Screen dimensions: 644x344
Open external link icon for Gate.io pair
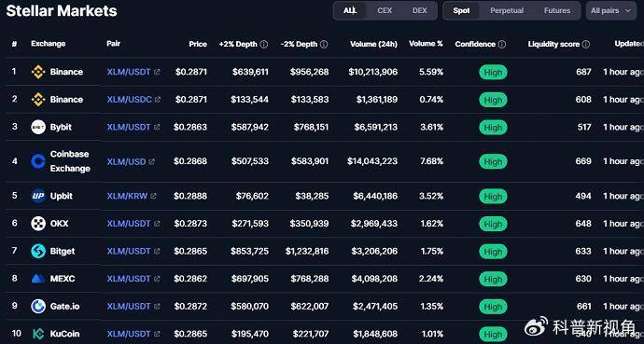pos(157,307)
